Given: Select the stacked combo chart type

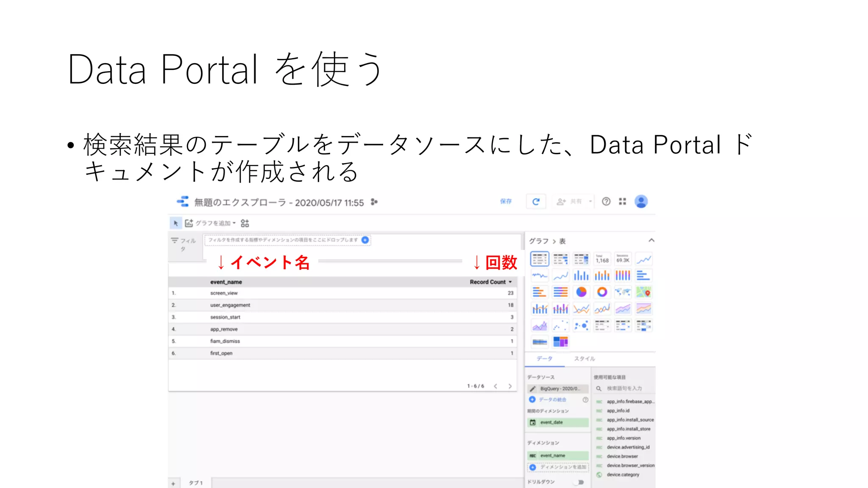Looking at the screenshot, I should click(560, 309).
